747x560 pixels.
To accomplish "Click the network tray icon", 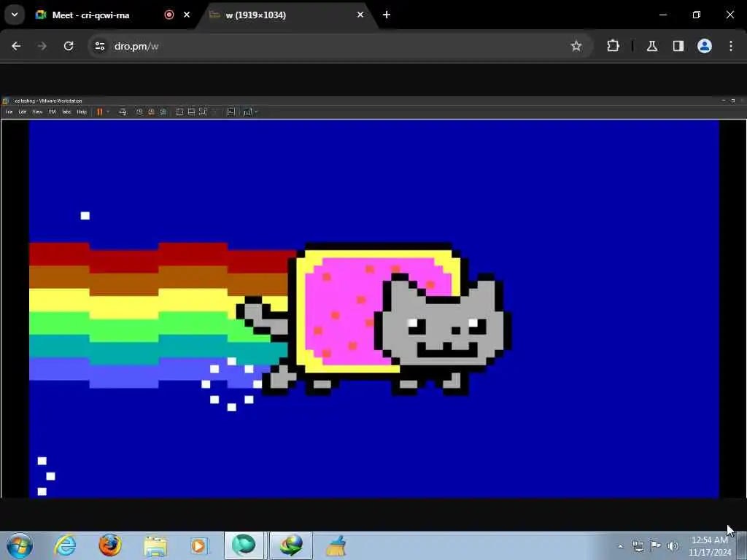I will click(638, 546).
